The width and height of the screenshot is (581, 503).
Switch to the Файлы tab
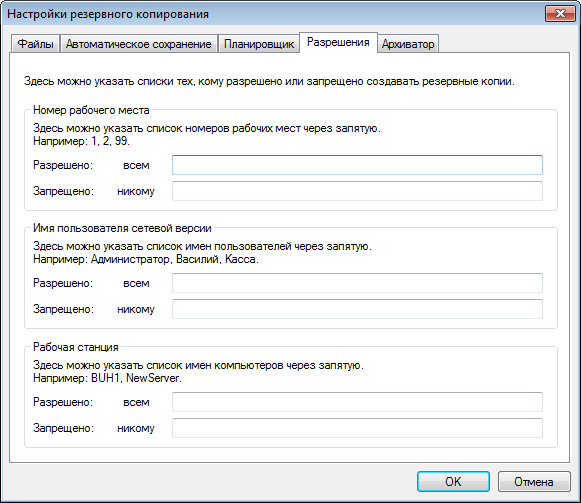point(35,44)
